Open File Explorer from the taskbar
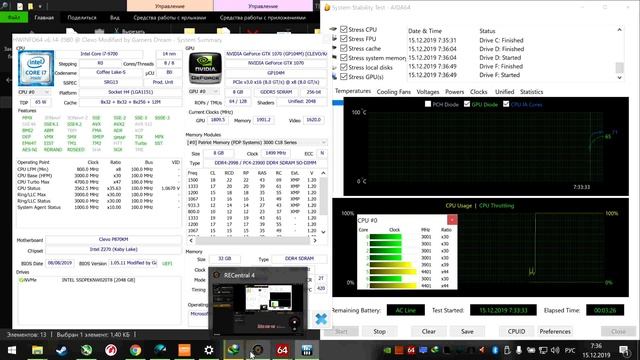Image resolution: width=640 pixels, height=360 pixels. pyautogui.click(x=37, y=350)
